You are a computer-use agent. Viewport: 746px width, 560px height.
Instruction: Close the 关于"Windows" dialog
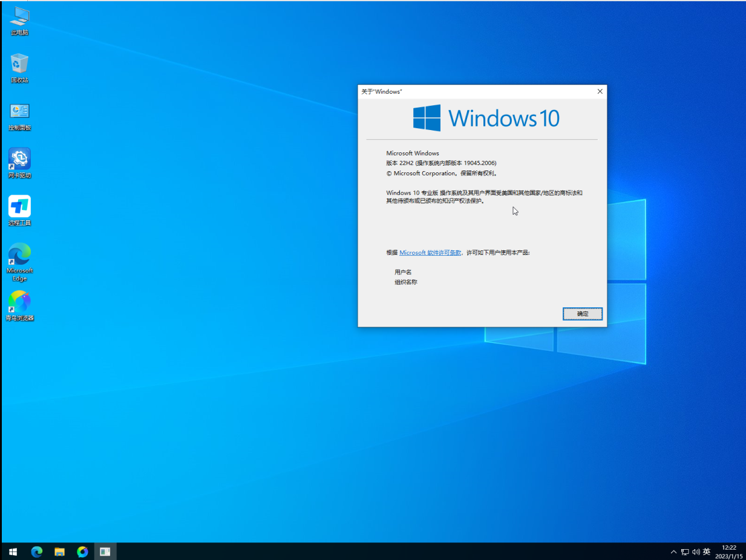click(600, 91)
